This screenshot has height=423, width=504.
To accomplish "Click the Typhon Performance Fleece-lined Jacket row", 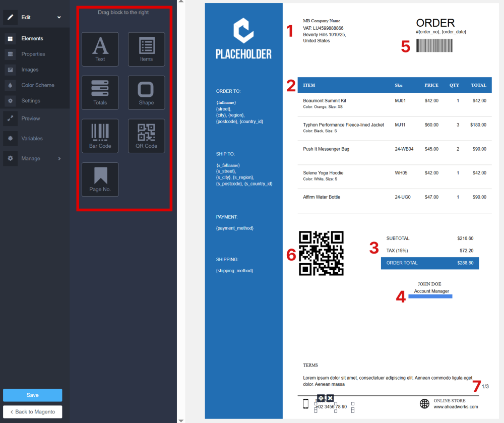I will point(395,129).
